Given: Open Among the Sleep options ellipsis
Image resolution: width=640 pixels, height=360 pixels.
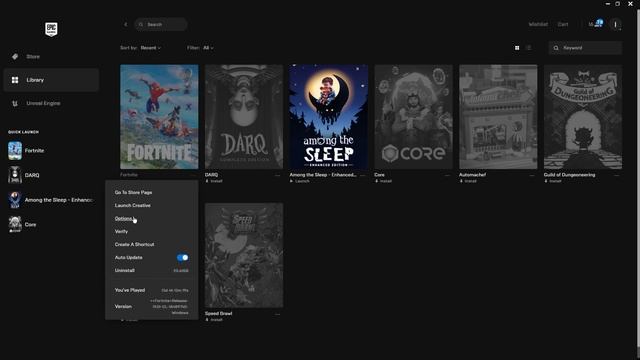Looking at the screenshot, I should [x=362, y=175].
